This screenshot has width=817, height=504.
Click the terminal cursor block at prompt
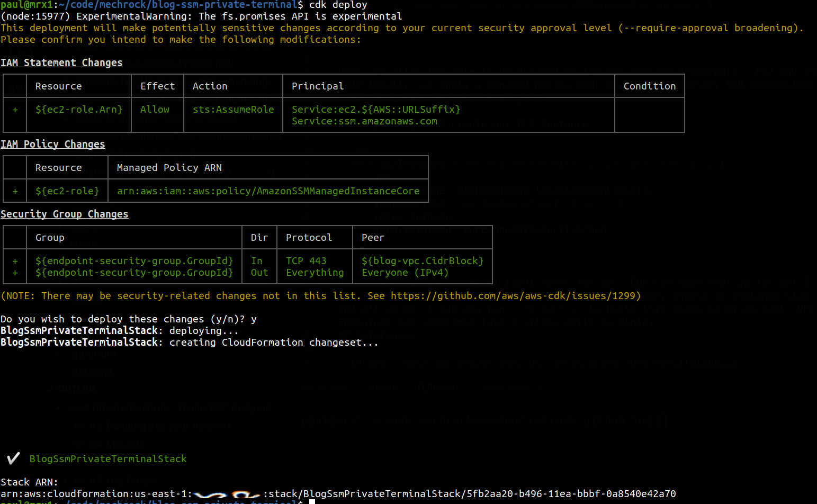click(x=312, y=501)
